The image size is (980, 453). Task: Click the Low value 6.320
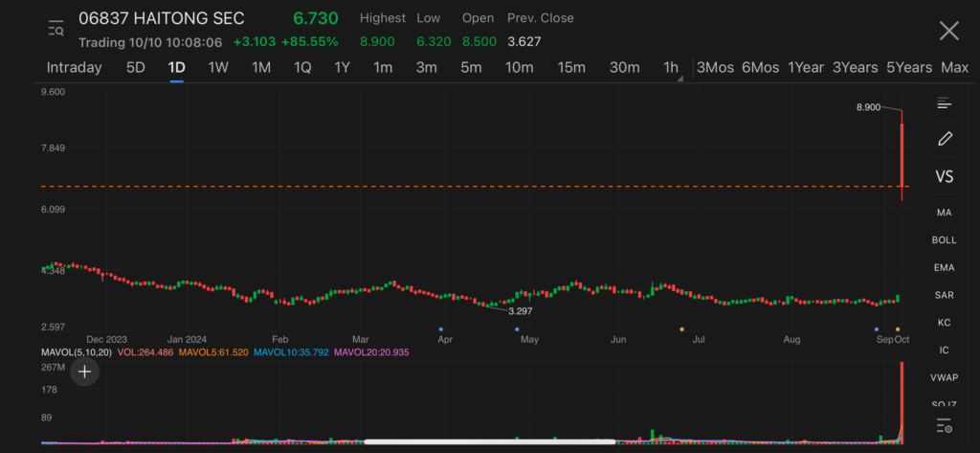point(434,42)
